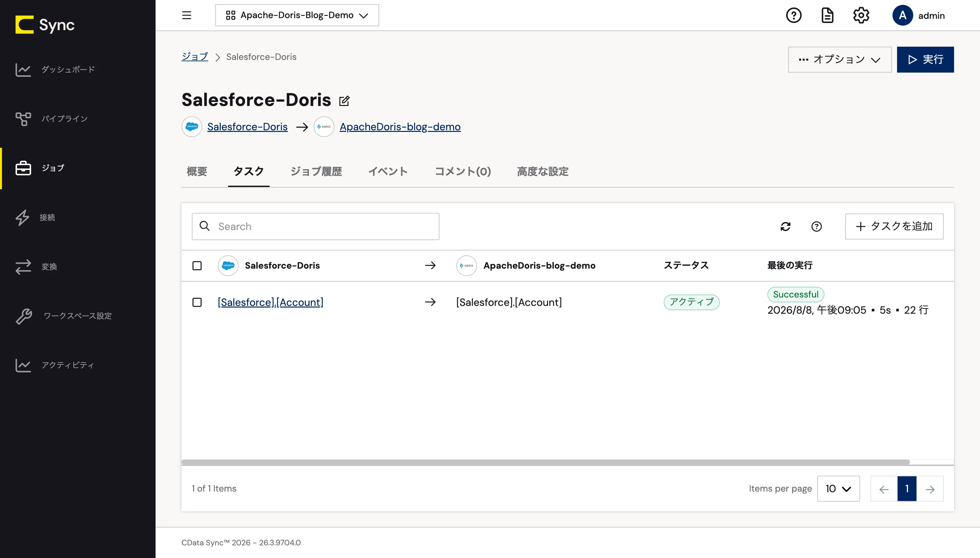Click the Salesforce source connection icon under title
This screenshot has width=980, height=558.
point(192,126)
